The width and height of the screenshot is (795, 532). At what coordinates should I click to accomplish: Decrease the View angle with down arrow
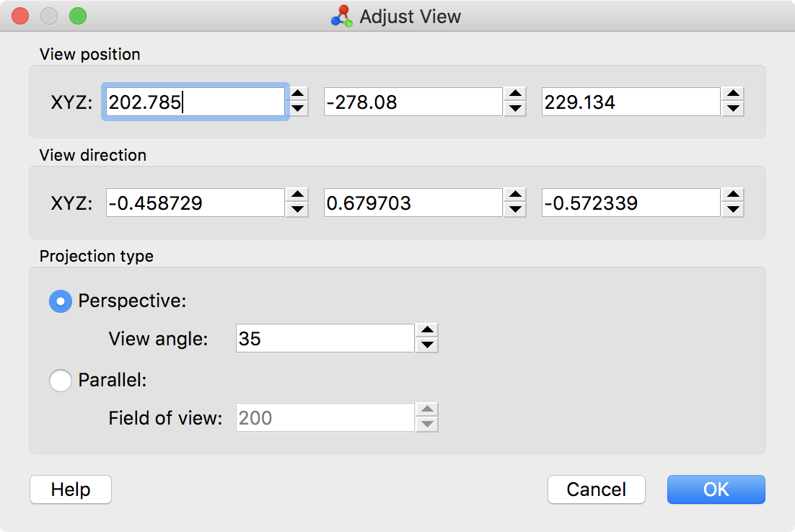click(427, 345)
